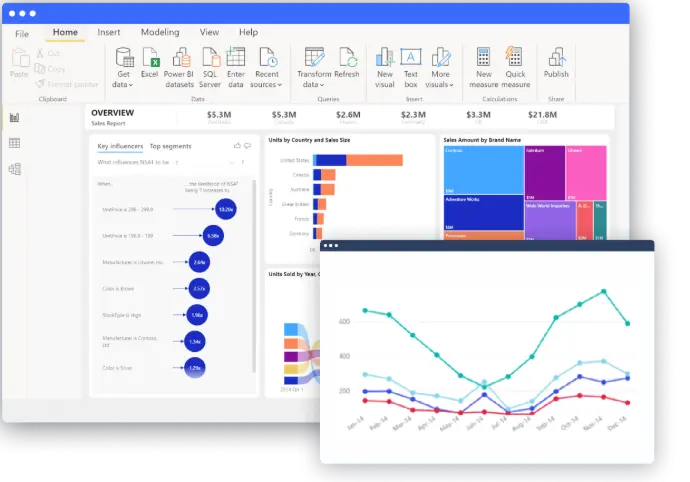Viewport: 690px width, 482px height.
Task: Select the 13.20x influencer bubble
Action: tap(226, 209)
